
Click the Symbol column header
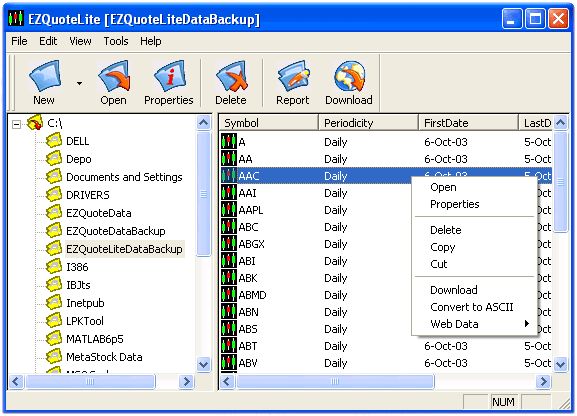269,123
